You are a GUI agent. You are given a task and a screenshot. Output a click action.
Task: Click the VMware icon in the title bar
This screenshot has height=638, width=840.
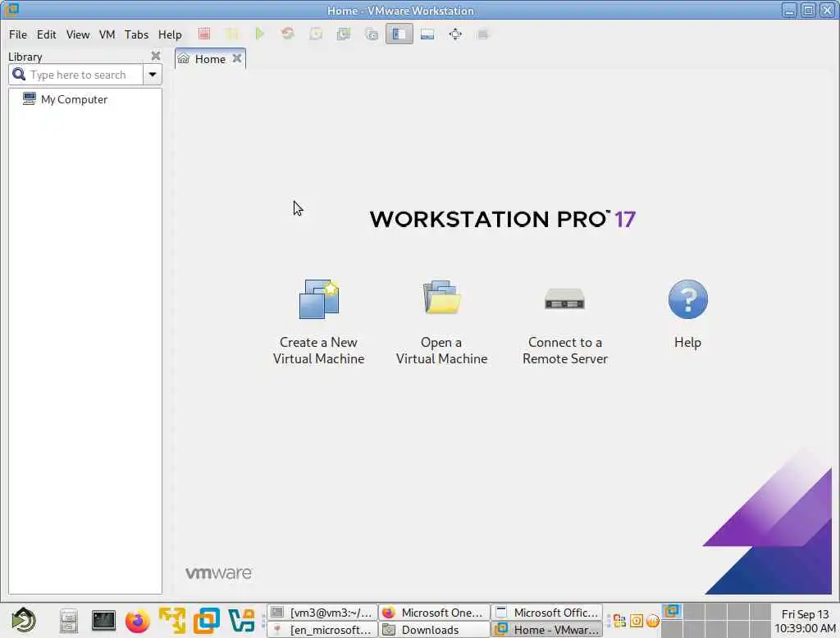click(x=11, y=10)
